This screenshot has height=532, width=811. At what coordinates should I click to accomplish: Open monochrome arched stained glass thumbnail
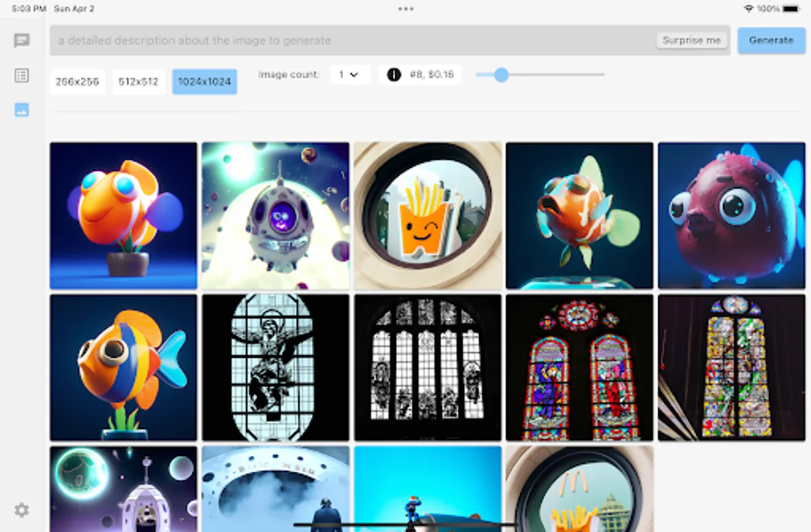point(428,368)
